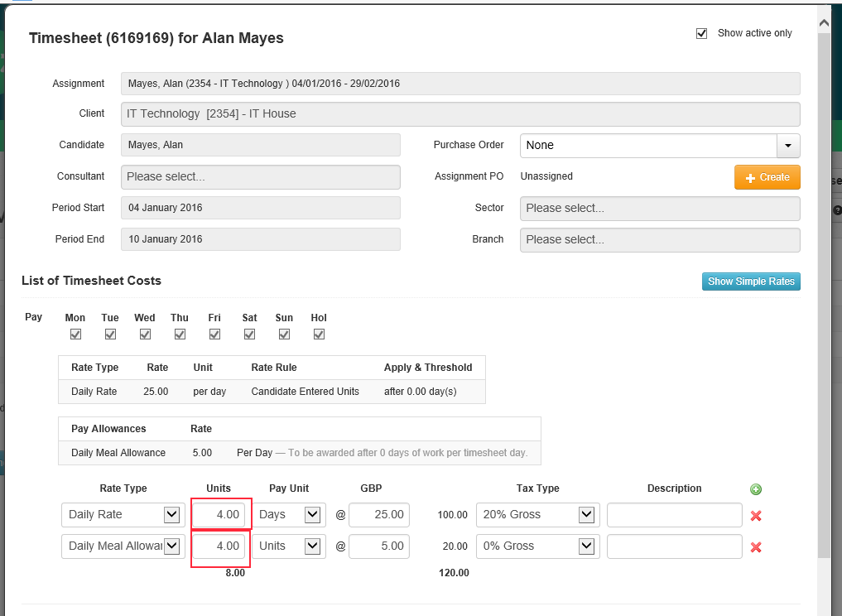Open the Consultant select field
The width and height of the screenshot is (842, 616).
point(261,176)
